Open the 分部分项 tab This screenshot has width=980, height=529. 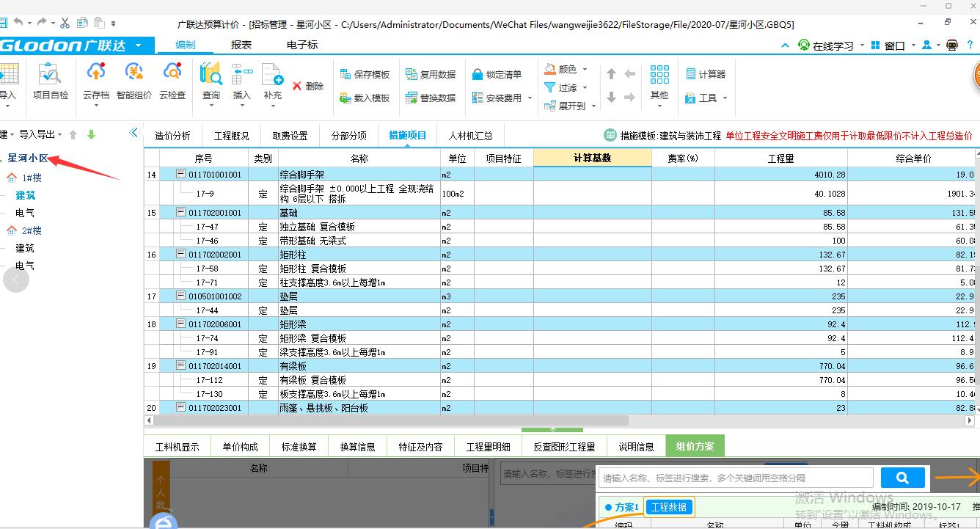click(x=348, y=136)
